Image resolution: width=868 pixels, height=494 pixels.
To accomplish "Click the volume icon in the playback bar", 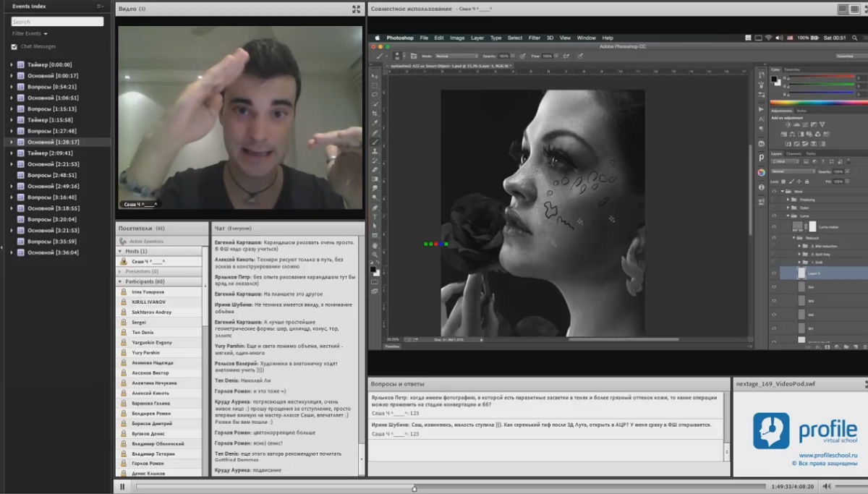I will coord(827,487).
